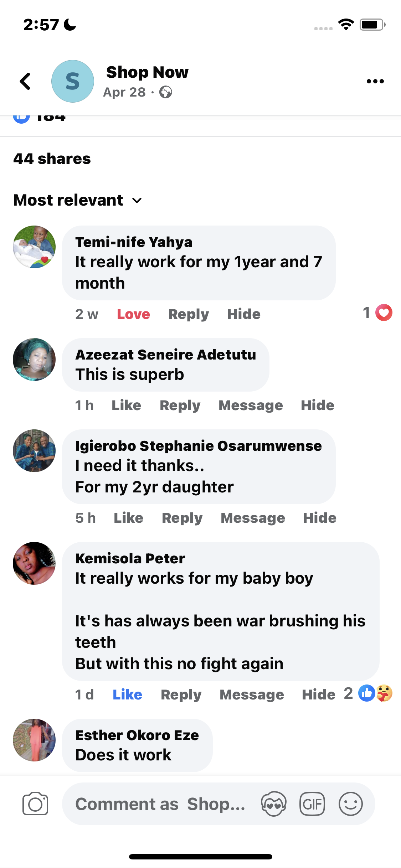Image resolution: width=401 pixels, height=868 pixels.
Task: Toggle Love off on Temi-nife Yahya's comment
Action: pyautogui.click(x=133, y=314)
